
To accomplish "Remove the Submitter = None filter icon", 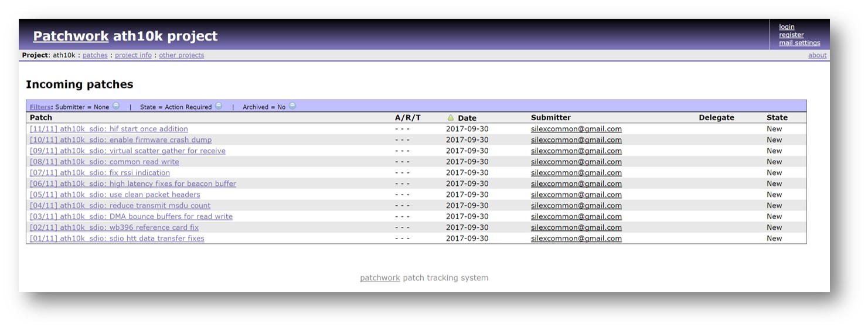I will click(x=116, y=106).
